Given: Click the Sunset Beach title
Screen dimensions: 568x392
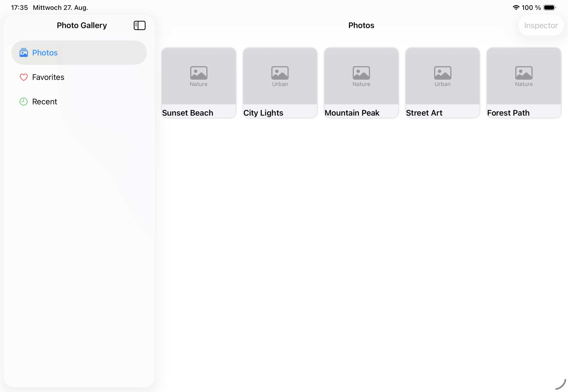Looking at the screenshot, I should 188,113.
